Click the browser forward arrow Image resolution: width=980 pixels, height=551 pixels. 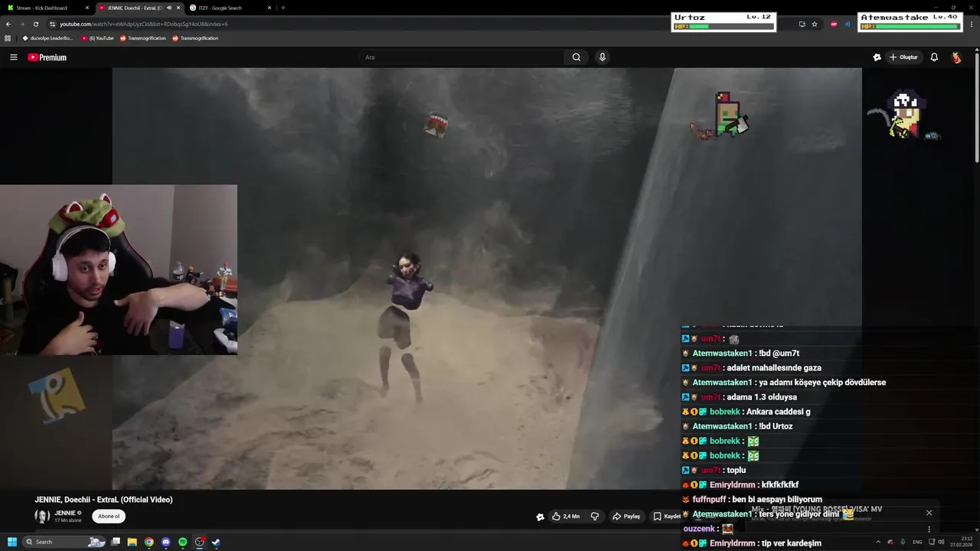coord(21,24)
